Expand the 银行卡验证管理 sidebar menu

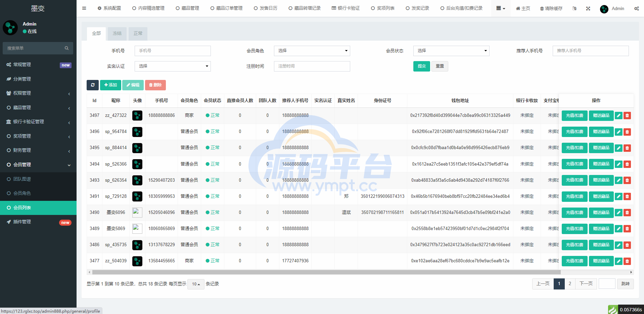38,122
